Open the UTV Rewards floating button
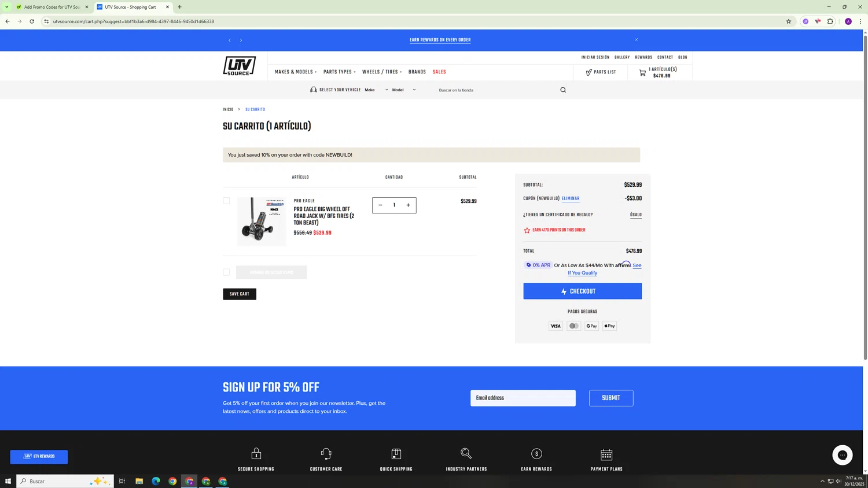This screenshot has height=488, width=868. coord(39,457)
